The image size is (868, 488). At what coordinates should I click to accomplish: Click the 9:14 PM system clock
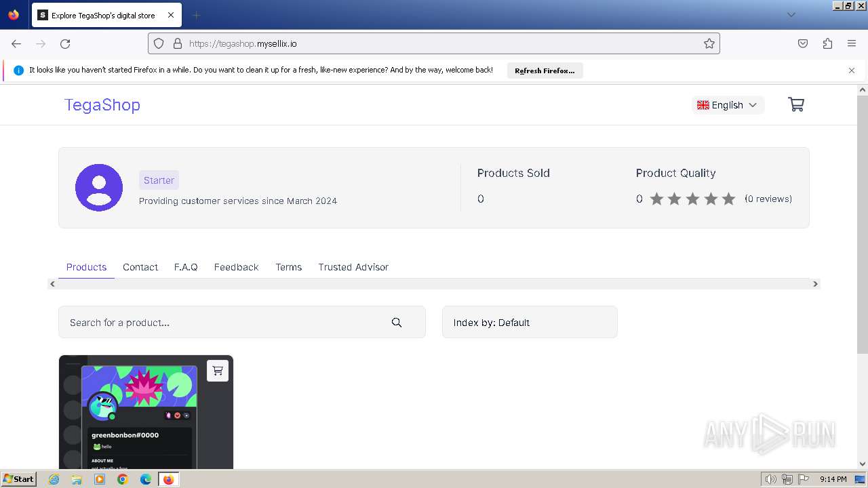click(833, 479)
